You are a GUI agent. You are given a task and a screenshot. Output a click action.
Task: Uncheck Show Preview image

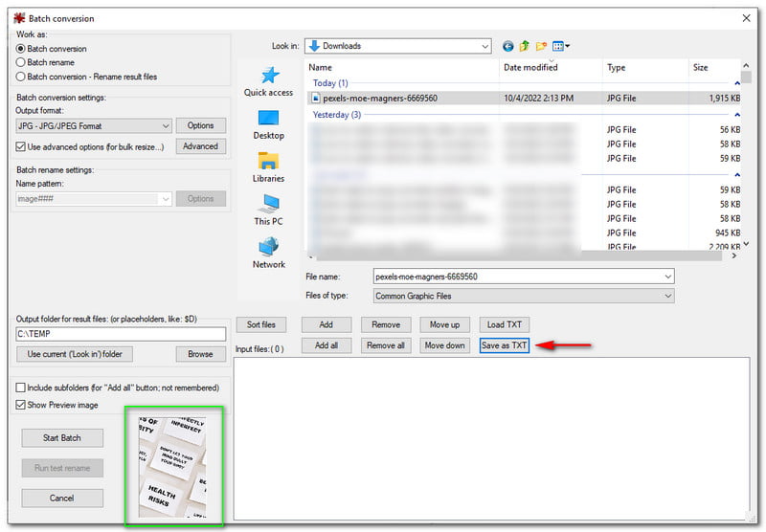tap(21, 405)
